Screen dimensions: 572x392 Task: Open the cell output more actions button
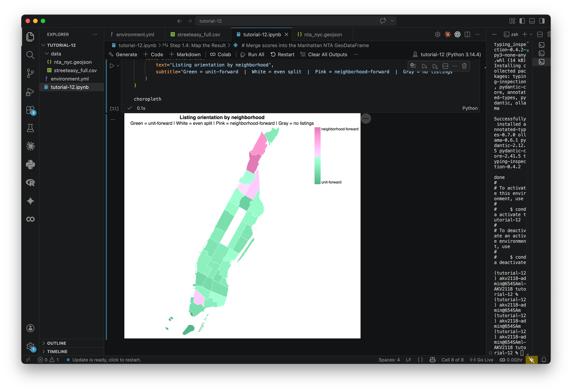[x=366, y=119]
